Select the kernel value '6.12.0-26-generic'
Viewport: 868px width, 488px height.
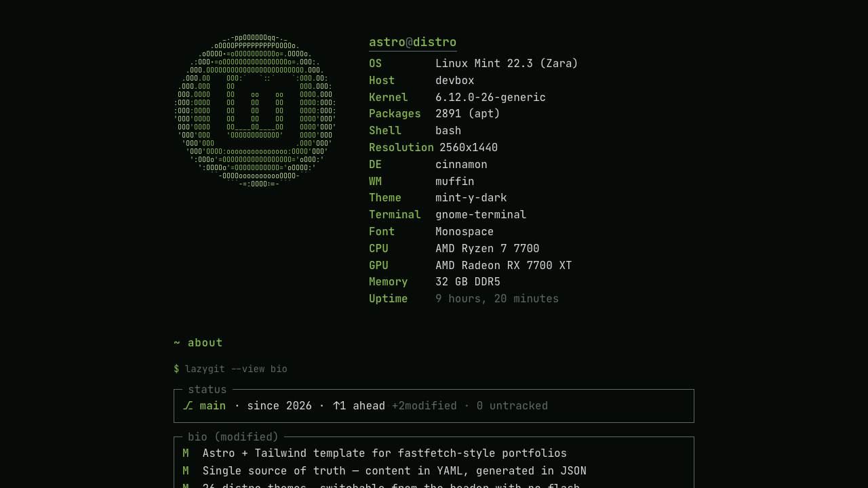pyautogui.click(x=490, y=98)
